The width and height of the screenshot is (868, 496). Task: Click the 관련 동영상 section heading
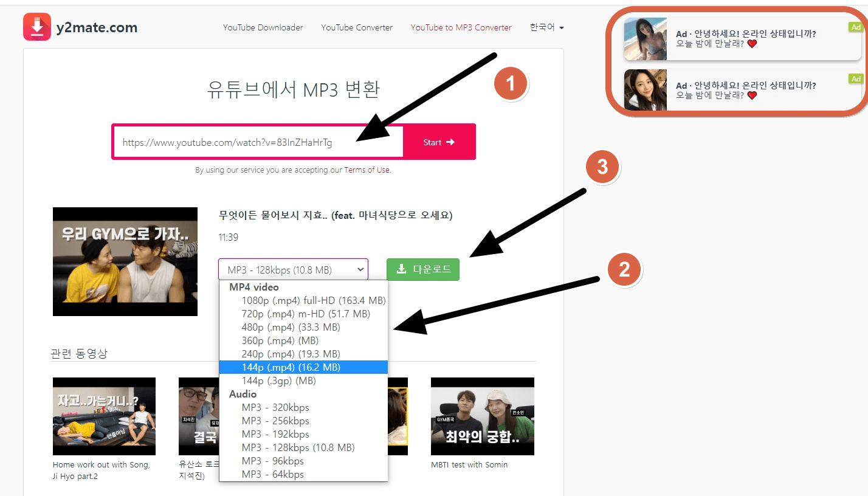click(x=79, y=354)
